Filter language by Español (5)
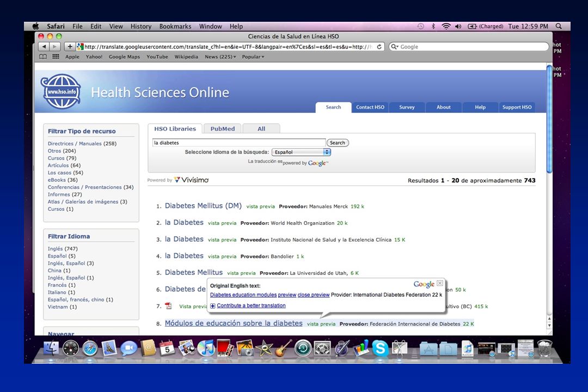 (x=62, y=256)
